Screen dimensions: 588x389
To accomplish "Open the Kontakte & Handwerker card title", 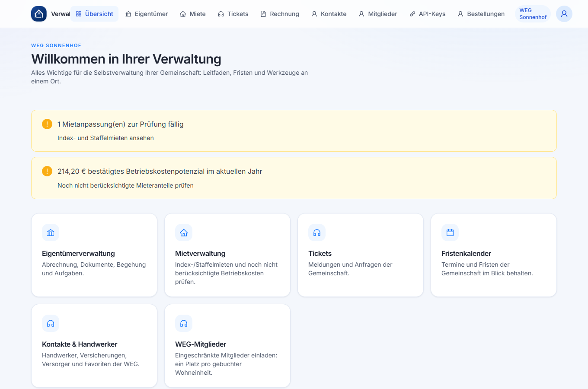I will coord(80,344).
